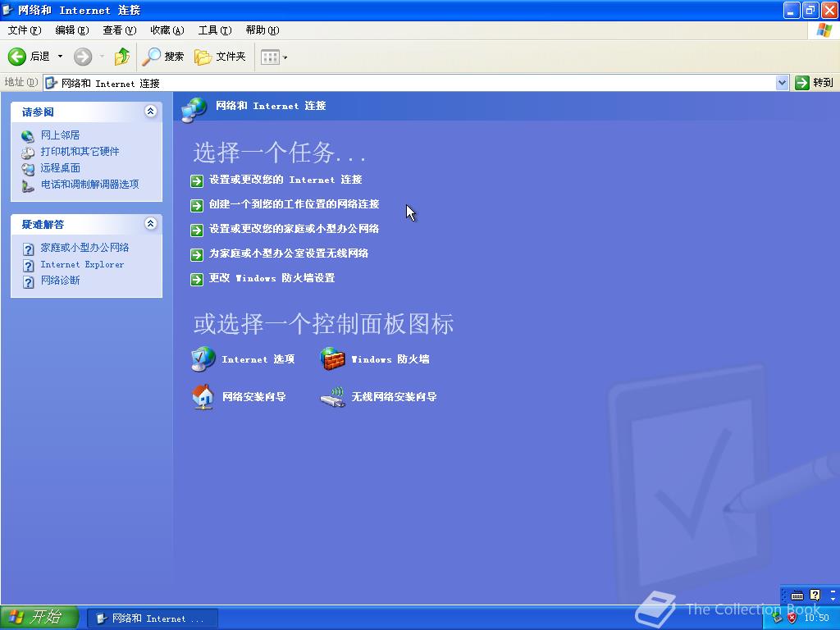Open the Folders (文件夹) toolbar button
This screenshot has width=840, height=630.
pyautogui.click(x=220, y=57)
